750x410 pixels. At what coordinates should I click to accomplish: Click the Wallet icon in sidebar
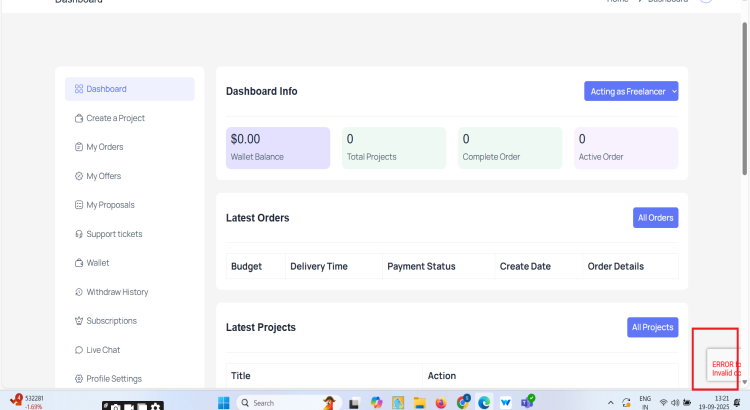click(79, 263)
